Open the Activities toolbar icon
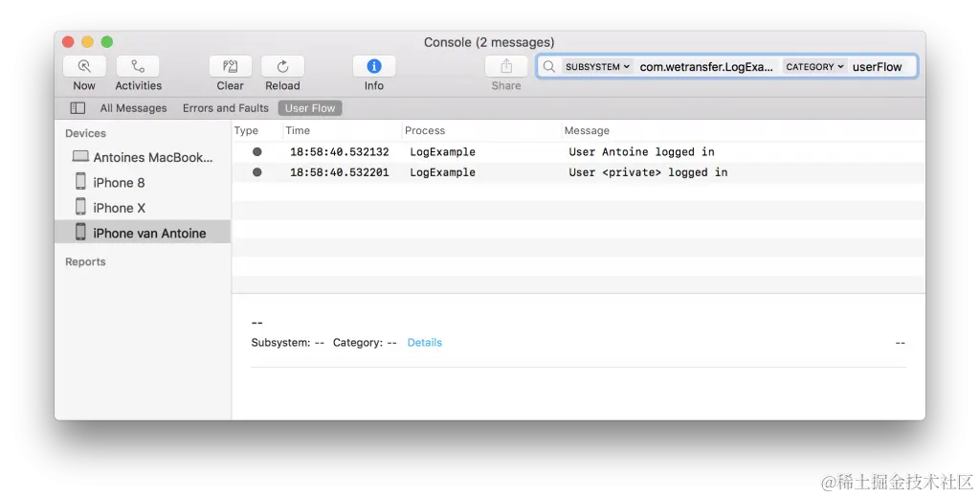The height and width of the screenshot is (498, 980). [x=138, y=66]
